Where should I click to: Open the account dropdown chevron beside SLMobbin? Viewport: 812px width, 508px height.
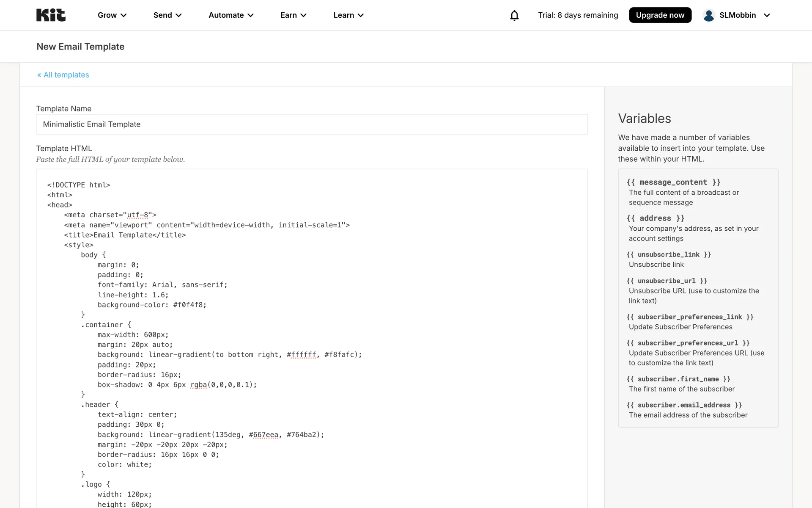click(767, 15)
